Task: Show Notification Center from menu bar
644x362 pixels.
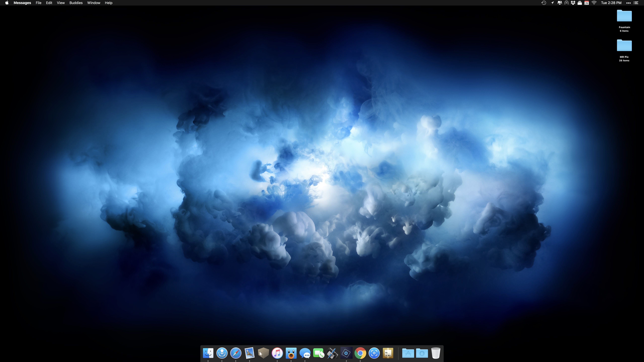Action: (636, 3)
